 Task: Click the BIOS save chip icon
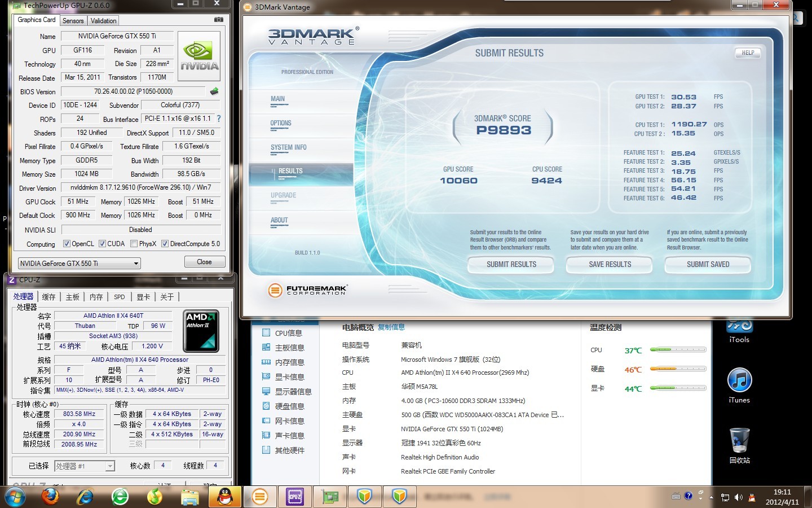(214, 91)
